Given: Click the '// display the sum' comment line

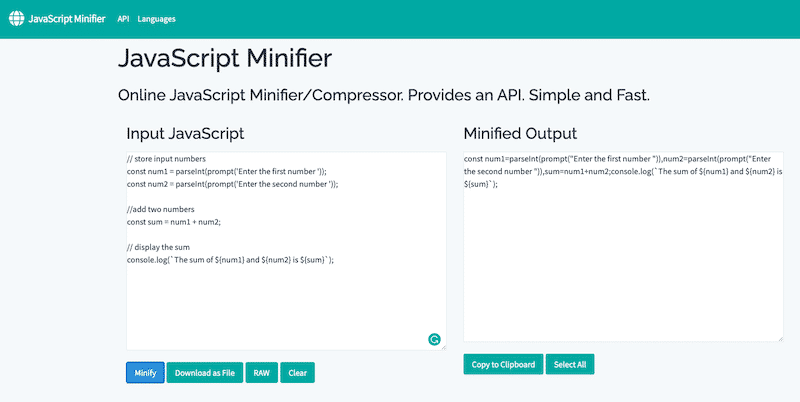Looking at the screenshot, I should pos(158,247).
